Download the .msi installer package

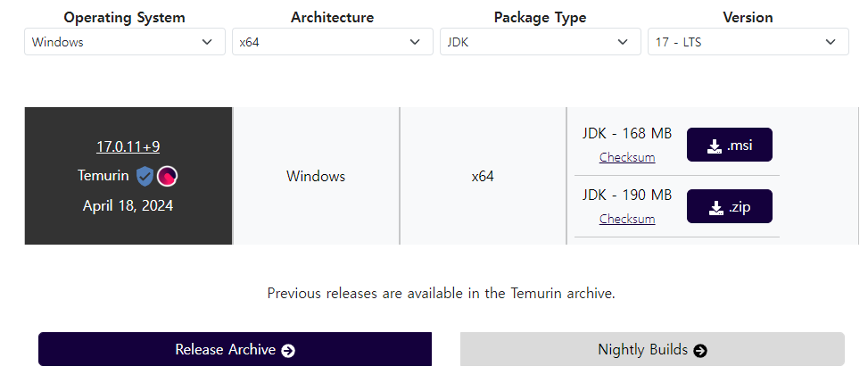coord(729,145)
